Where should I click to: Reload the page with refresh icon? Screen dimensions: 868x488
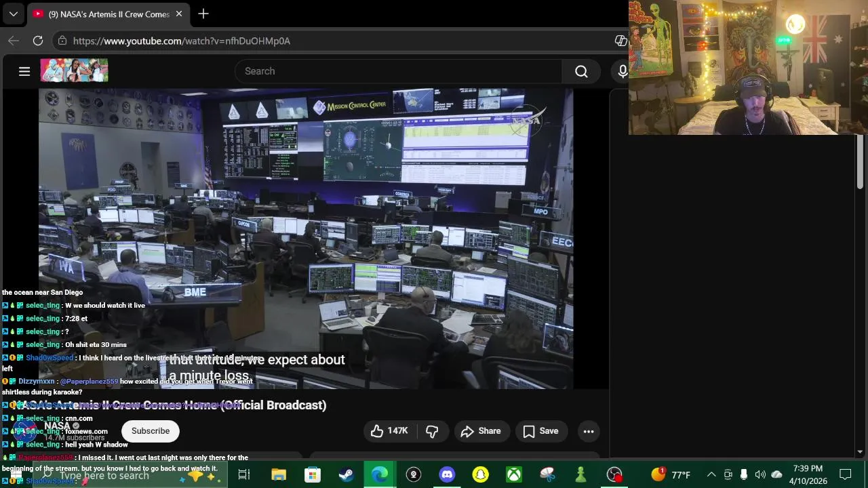pos(38,41)
